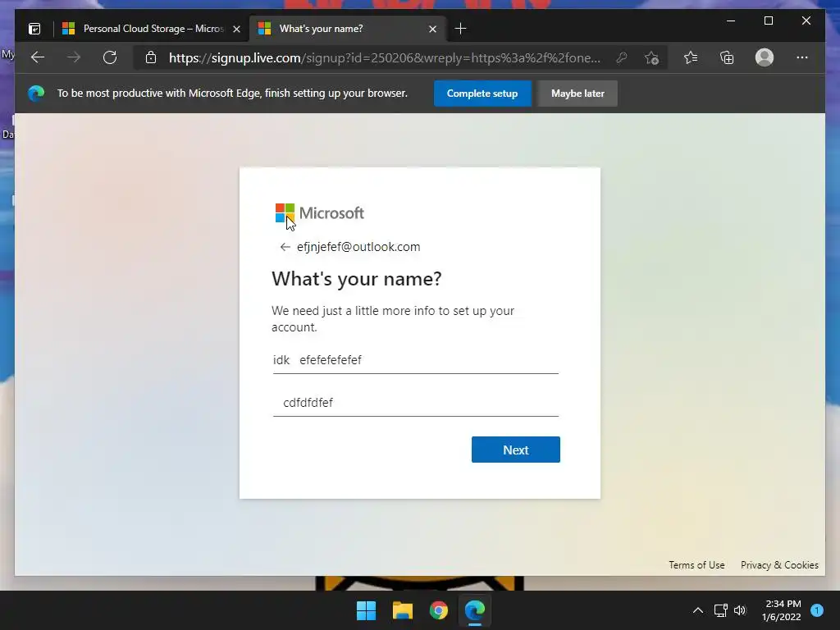
Task: Go back with browser back arrow
Action: [38, 57]
